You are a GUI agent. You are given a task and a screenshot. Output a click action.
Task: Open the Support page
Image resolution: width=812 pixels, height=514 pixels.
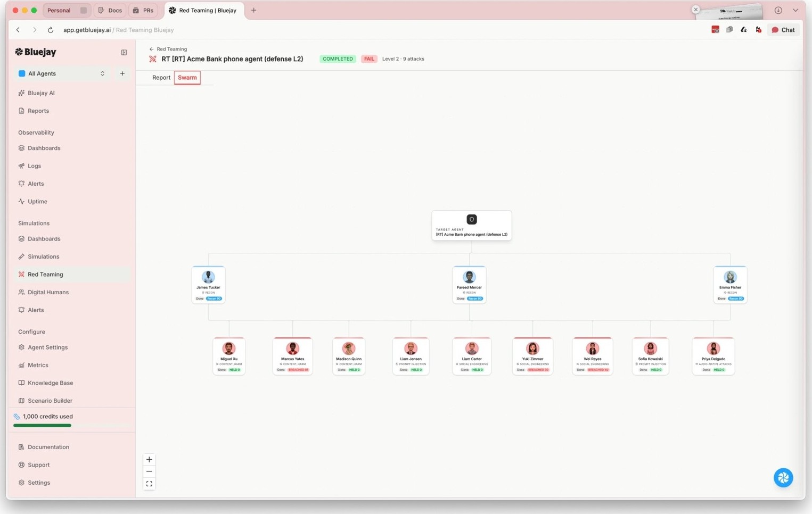pyautogui.click(x=38, y=465)
